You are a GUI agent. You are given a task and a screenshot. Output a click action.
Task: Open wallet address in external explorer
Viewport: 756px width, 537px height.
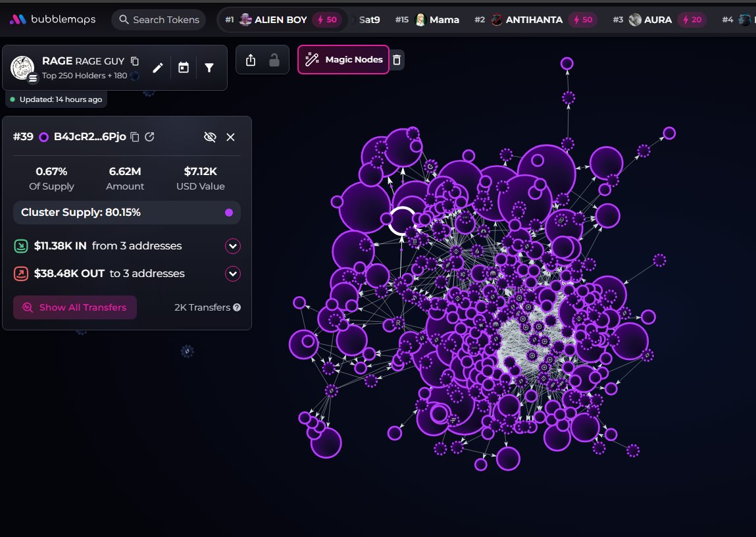[149, 137]
